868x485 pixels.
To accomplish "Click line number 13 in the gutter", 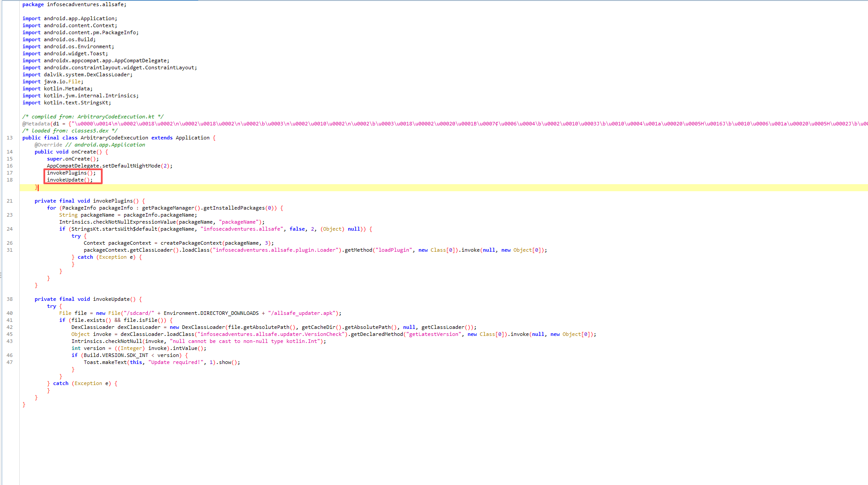I will click(x=10, y=138).
